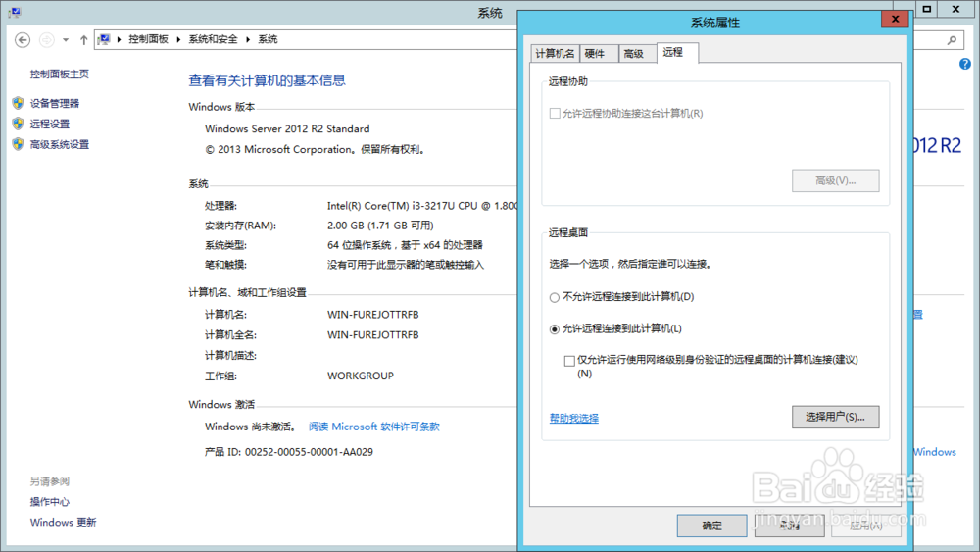The height and width of the screenshot is (552, 980).
Task: Expand the arrow after 系统和安全 breadcrumb
Action: click(x=248, y=39)
